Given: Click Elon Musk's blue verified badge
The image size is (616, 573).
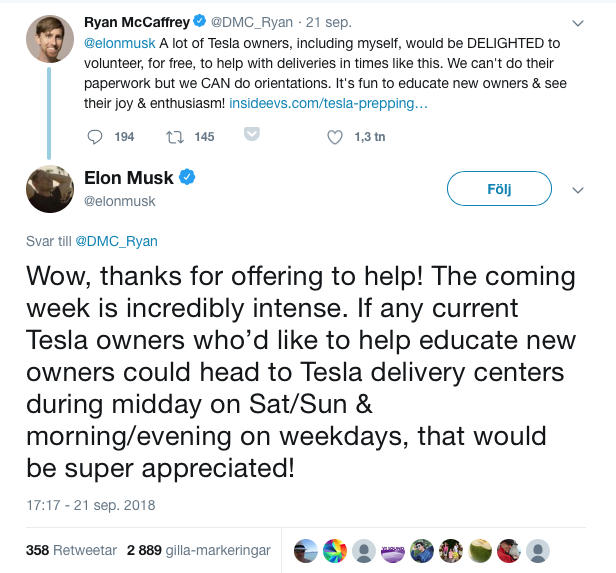Looking at the screenshot, I should 186,178.
